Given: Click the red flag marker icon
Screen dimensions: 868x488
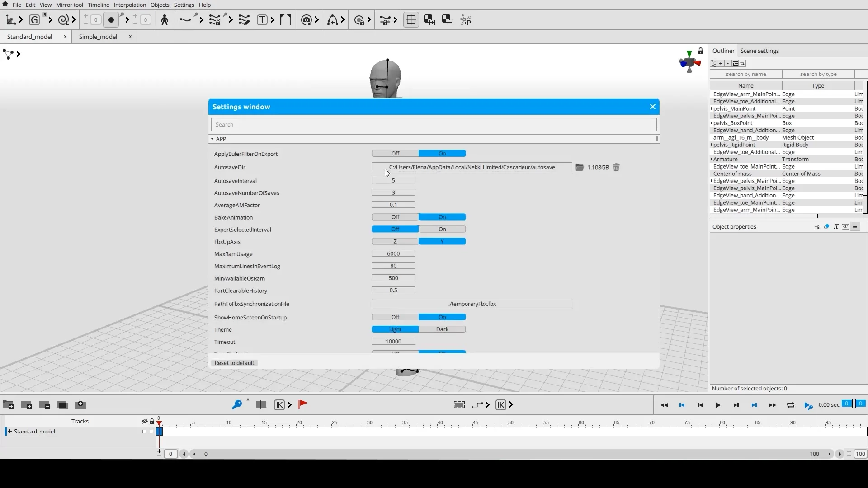Looking at the screenshot, I should 303,404.
